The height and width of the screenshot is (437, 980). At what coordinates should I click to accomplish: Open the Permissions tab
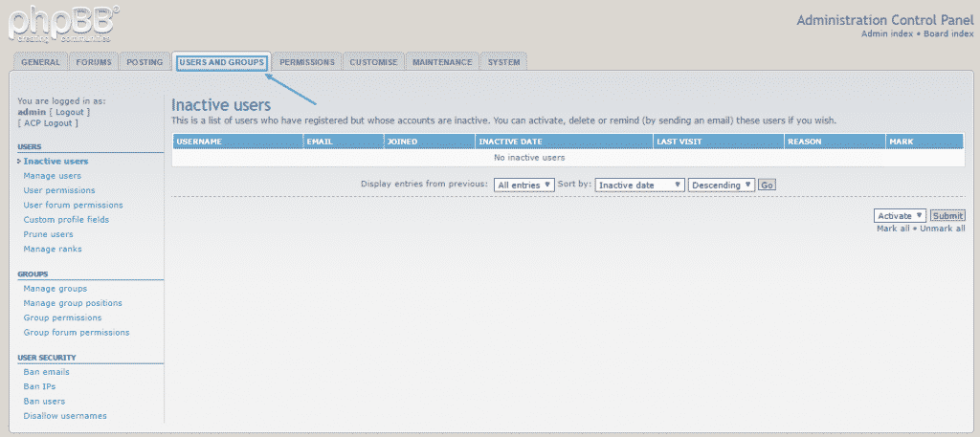[307, 62]
